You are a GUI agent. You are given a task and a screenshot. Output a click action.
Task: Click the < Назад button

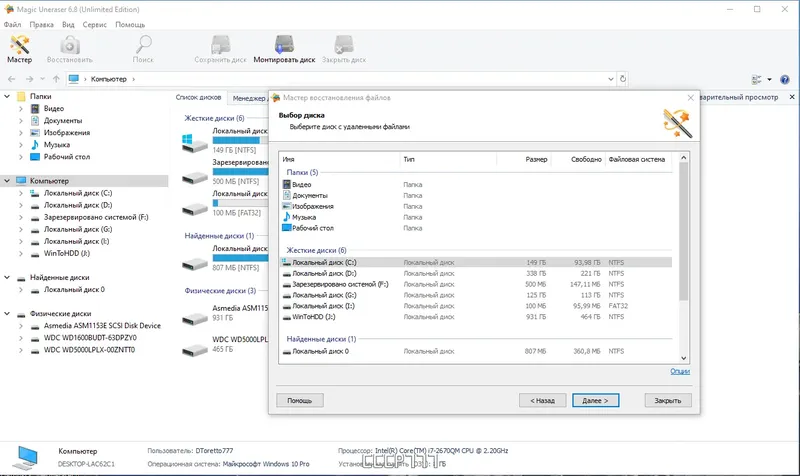(542, 400)
